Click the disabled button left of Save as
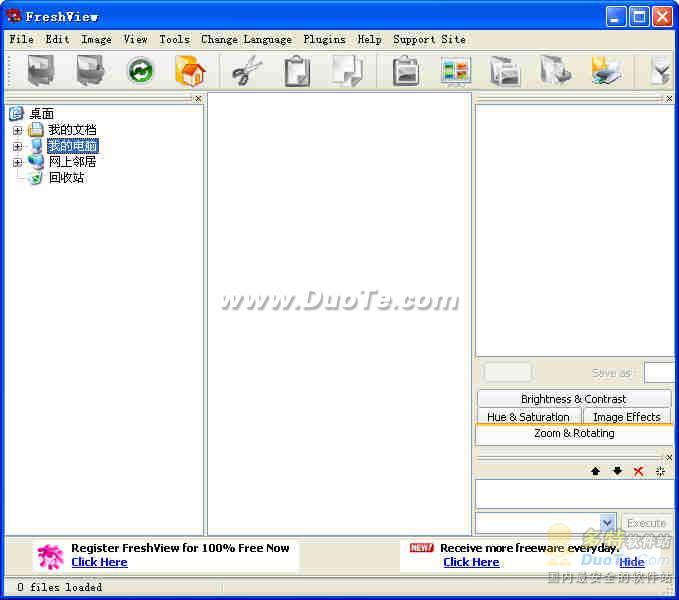The height and width of the screenshot is (600, 679). coord(508,372)
